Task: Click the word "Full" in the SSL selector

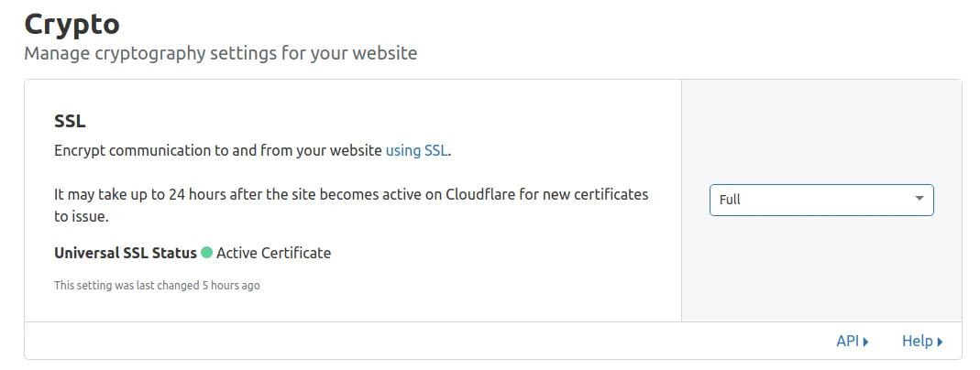Action: pyautogui.click(x=730, y=200)
